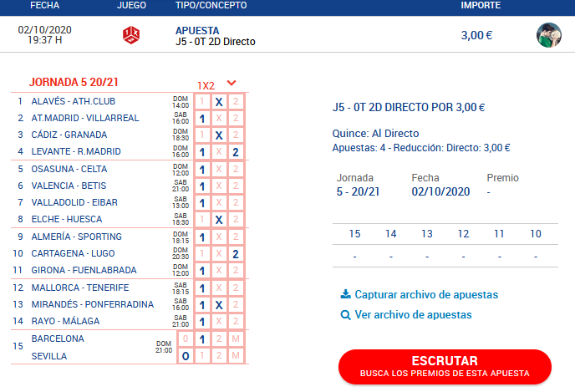The width and height of the screenshot is (575, 392).
Task: Toggle X for Elche - Huesca
Action: pos(219,220)
